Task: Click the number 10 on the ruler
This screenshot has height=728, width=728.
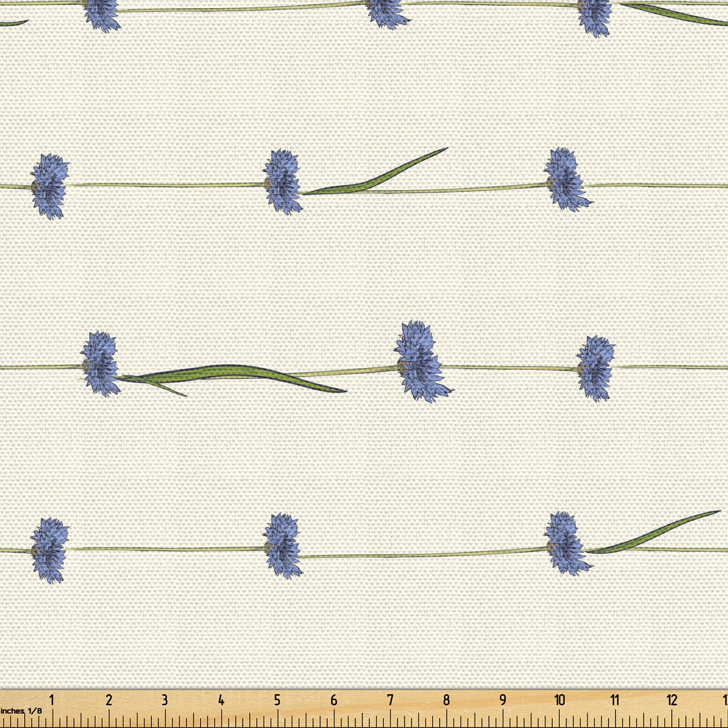Action: click(560, 699)
